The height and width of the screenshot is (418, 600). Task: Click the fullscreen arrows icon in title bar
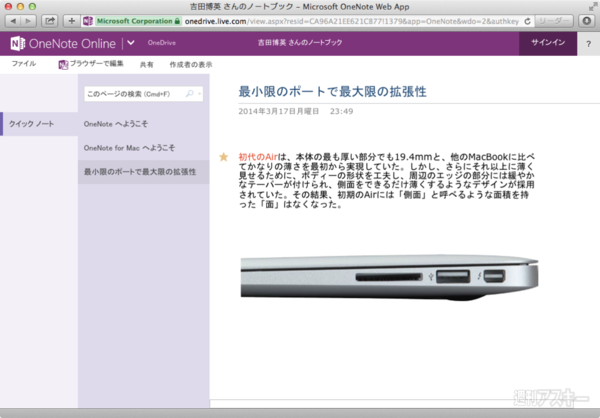(592, 7)
